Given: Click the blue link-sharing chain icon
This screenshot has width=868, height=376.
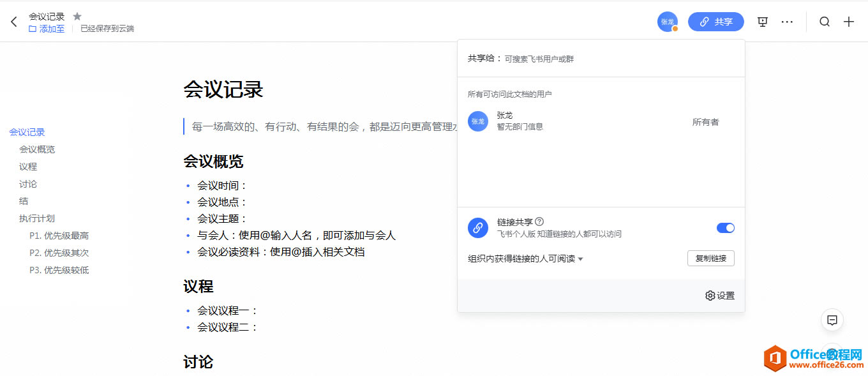Looking at the screenshot, I should [x=478, y=228].
